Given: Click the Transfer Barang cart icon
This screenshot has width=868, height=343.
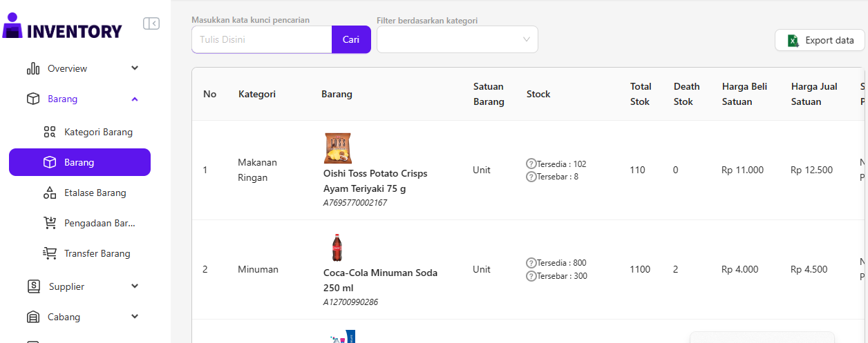Looking at the screenshot, I should (50, 253).
